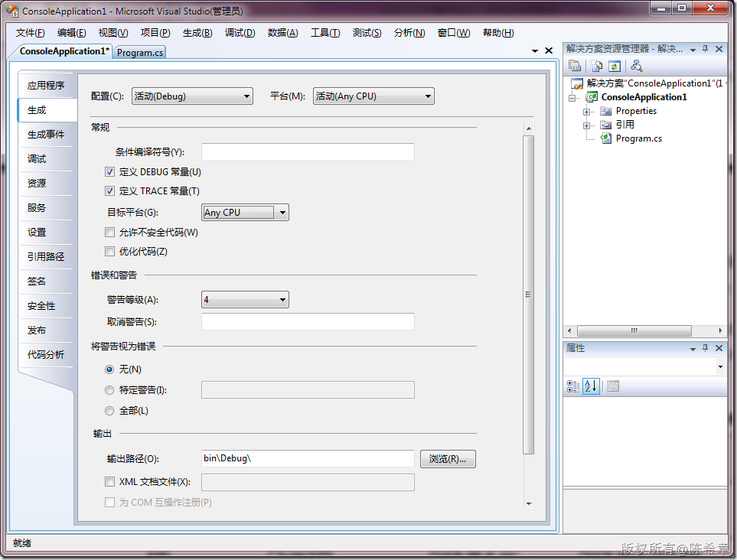Expand the Properties tree node
This screenshot has height=560, width=737.
586,112
